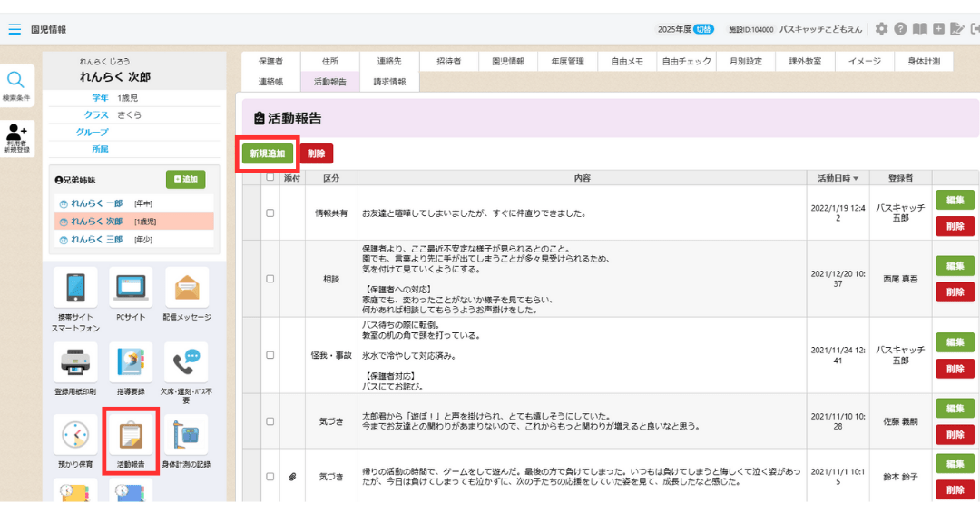Switch to the 保護者 tab
980x514 pixels.
(270, 62)
